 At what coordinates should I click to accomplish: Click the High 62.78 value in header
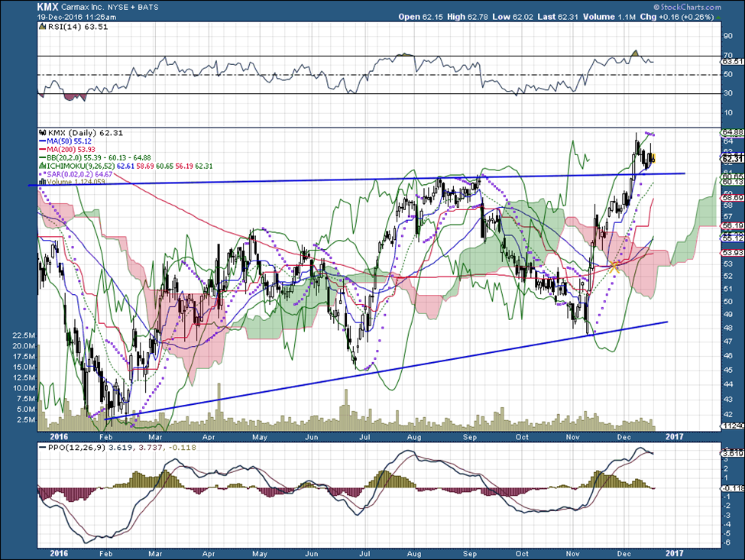[468, 17]
